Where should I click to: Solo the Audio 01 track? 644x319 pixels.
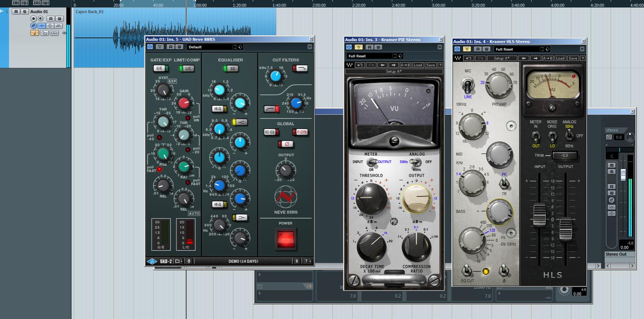pos(25,12)
